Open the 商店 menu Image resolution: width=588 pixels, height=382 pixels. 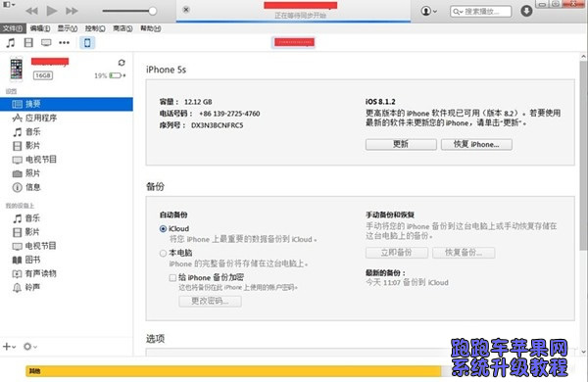(x=122, y=28)
